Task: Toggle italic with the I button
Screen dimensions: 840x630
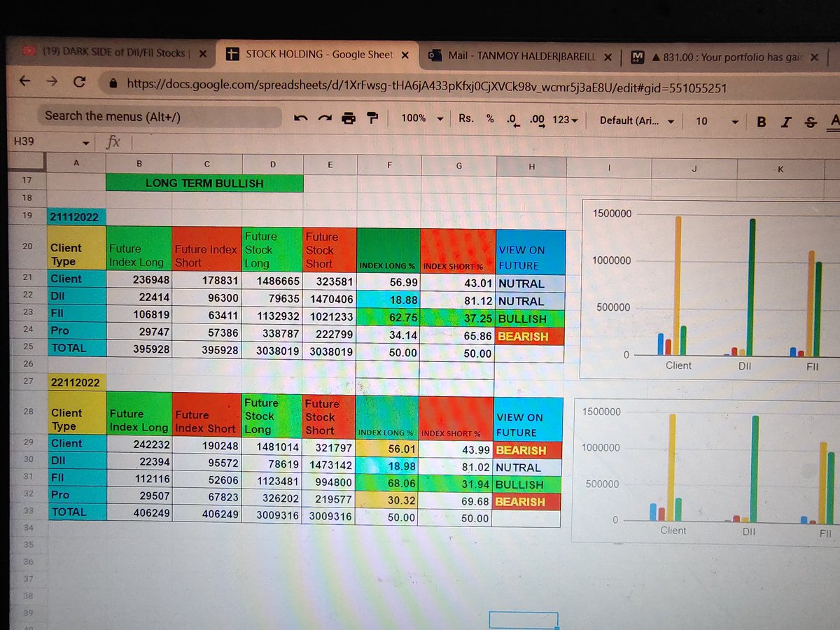Action: 786,122
